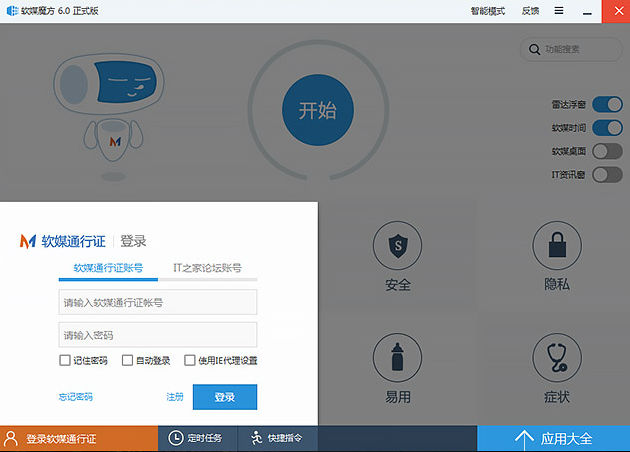Switch to IT之家论坛账号 tab
This screenshot has height=452, width=630.
click(207, 268)
